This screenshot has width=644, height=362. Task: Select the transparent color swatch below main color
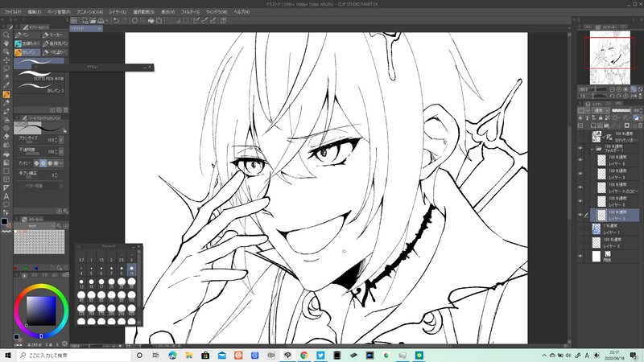[6, 232]
